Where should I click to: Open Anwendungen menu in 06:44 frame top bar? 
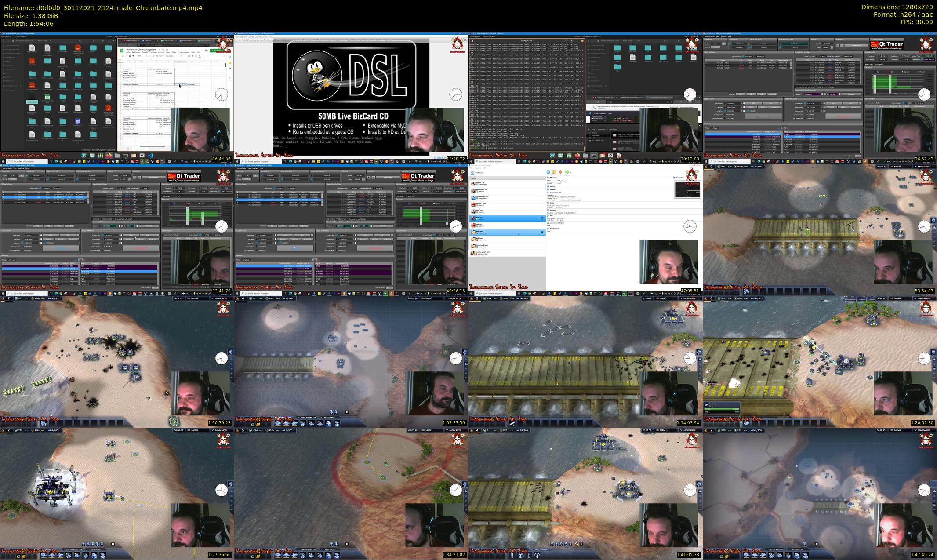[21, 36]
